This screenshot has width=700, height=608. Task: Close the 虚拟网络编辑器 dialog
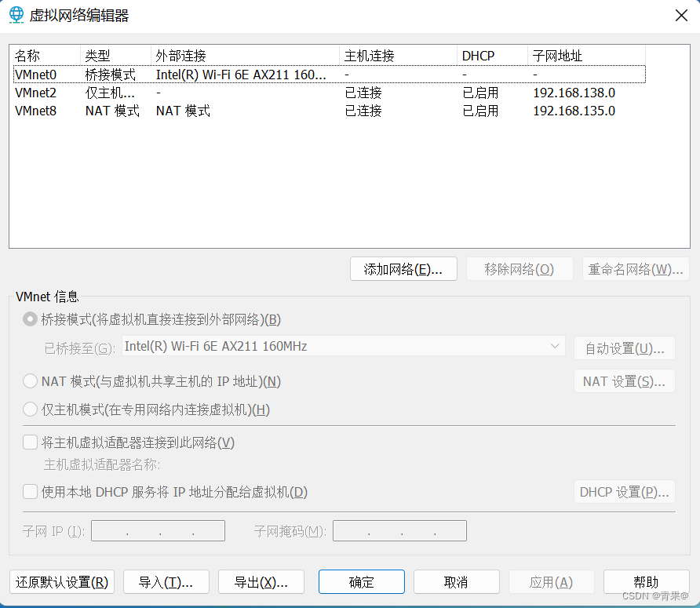tap(681, 16)
